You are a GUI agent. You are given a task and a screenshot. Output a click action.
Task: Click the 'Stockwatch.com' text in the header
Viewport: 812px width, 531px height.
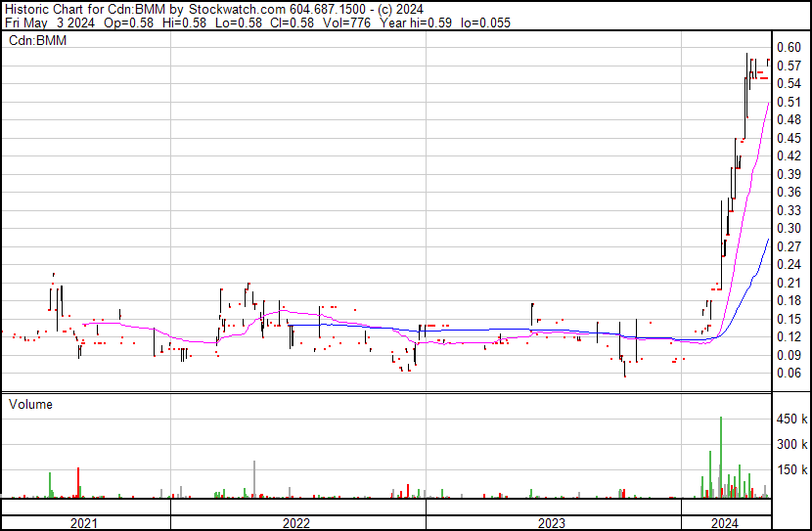click(x=237, y=9)
